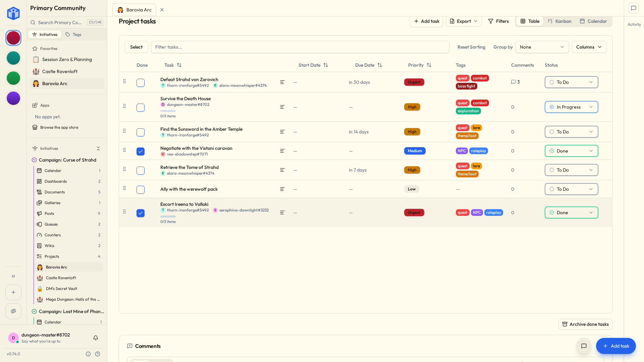The height and width of the screenshot is (362, 644).
Task: Click the app logo at top left
Action: click(x=13, y=13)
